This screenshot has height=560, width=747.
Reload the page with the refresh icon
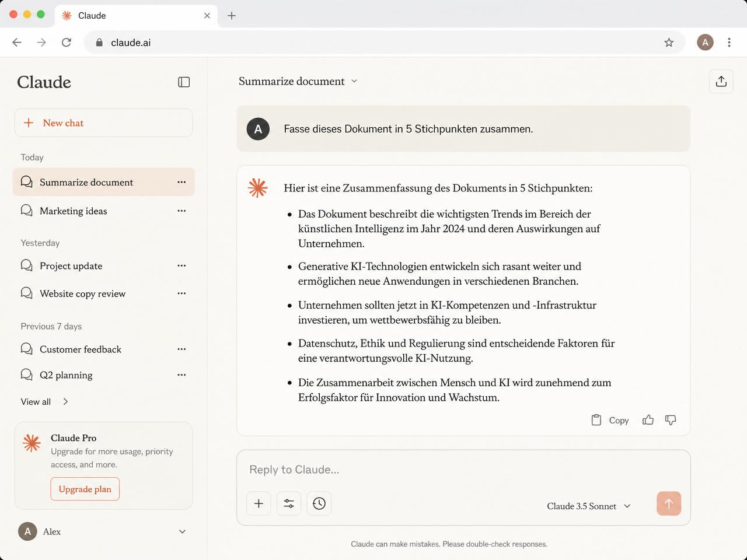67,43
